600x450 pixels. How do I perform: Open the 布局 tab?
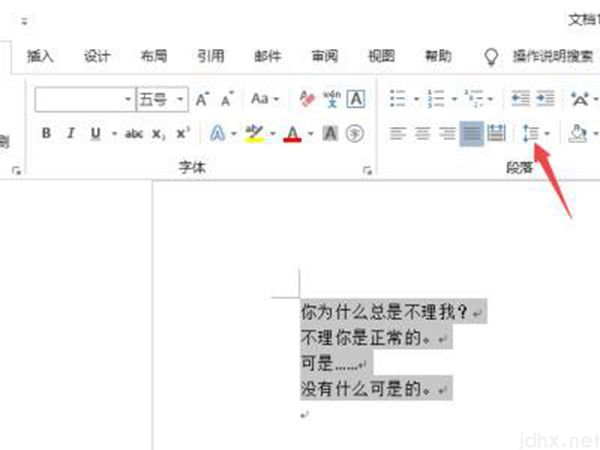[154, 56]
